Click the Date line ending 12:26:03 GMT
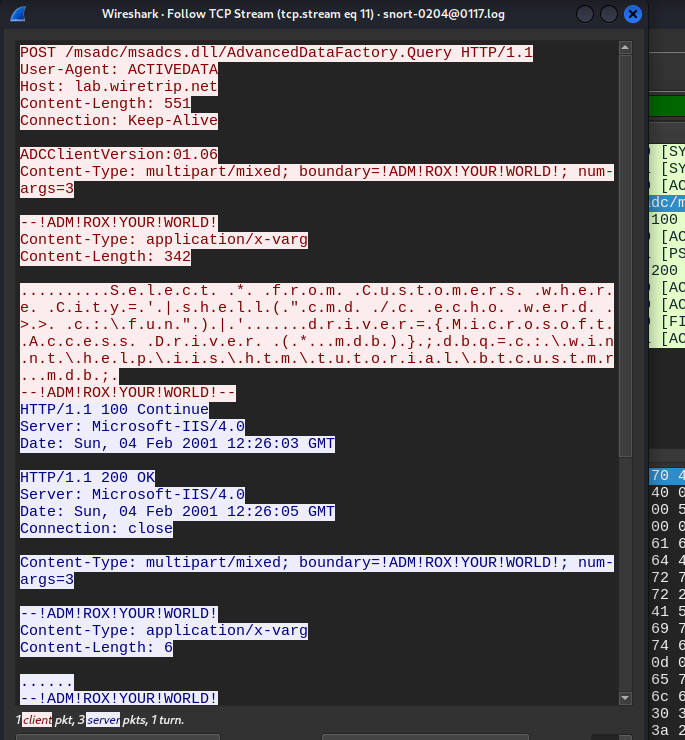Screen dimensions: 685x740 (x=177, y=443)
